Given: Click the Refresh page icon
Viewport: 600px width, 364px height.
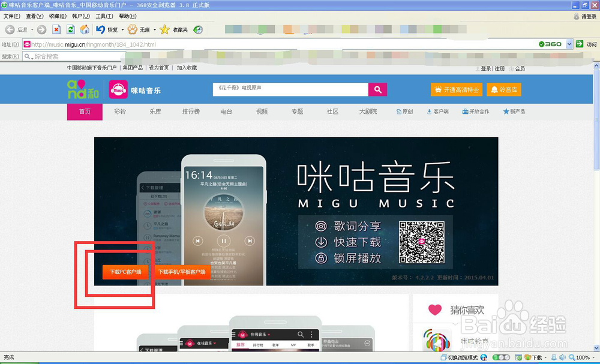Looking at the screenshot, I should (70, 29).
